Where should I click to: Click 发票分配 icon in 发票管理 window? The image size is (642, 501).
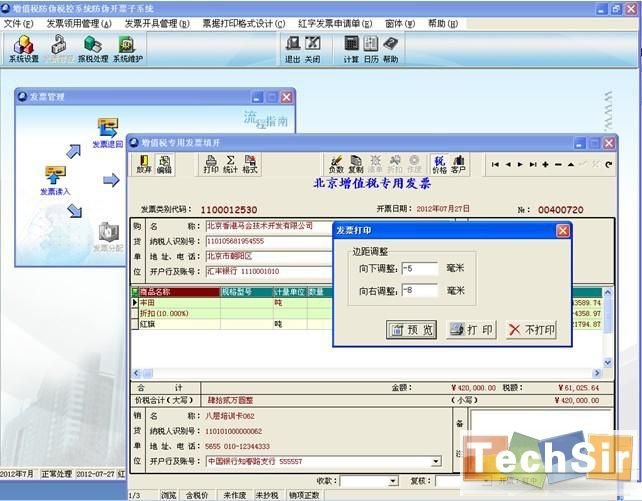108,237
